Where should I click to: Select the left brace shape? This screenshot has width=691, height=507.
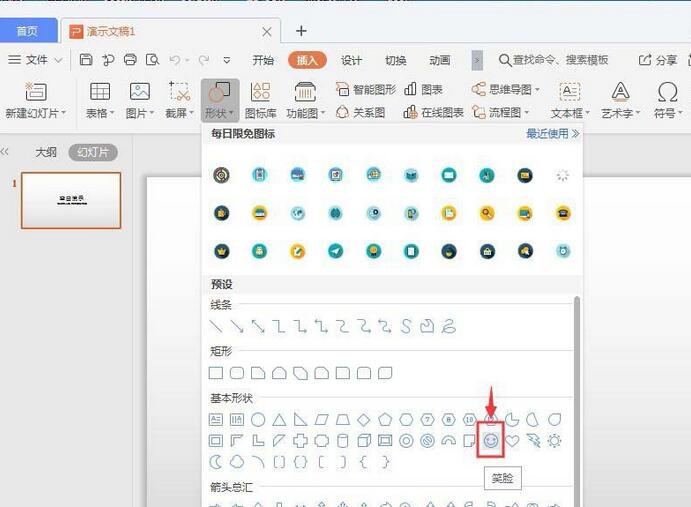(x=364, y=462)
